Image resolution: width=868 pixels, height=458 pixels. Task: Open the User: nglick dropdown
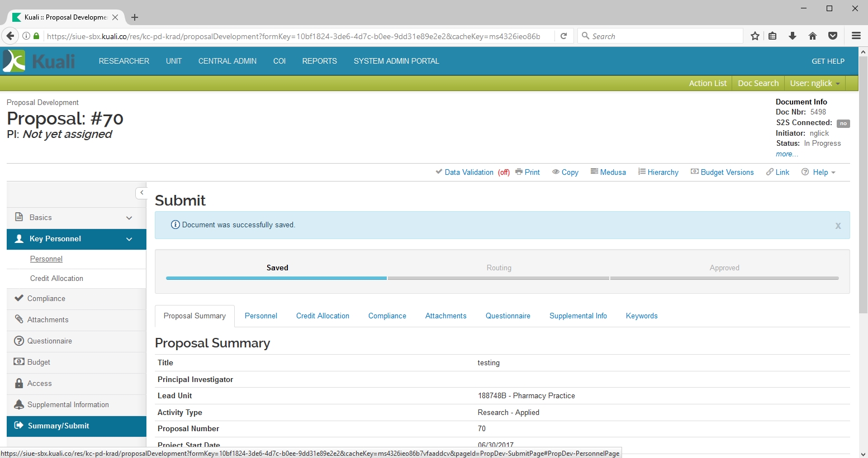814,83
